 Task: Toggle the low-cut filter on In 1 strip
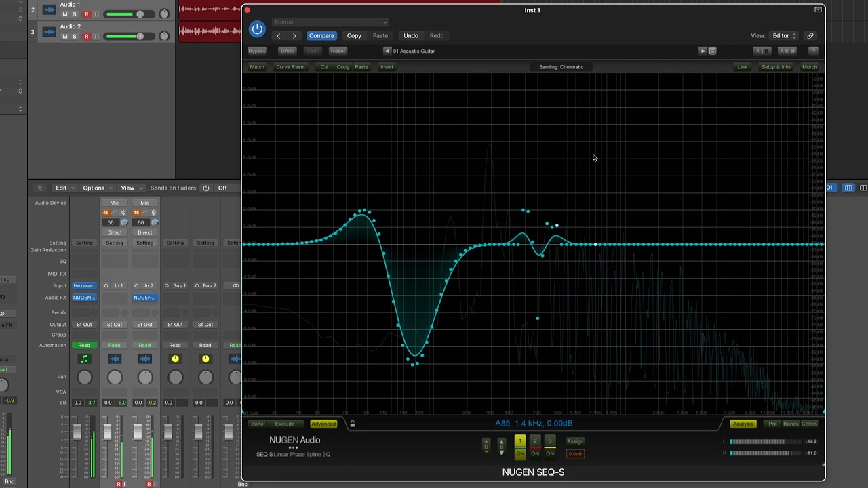115,213
